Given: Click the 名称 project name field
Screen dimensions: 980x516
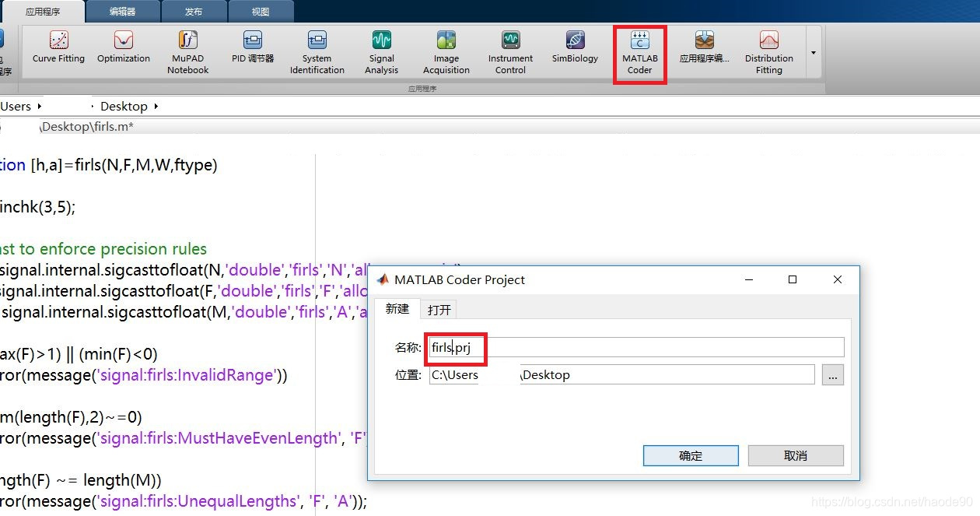Looking at the screenshot, I should [x=635, y=347].
